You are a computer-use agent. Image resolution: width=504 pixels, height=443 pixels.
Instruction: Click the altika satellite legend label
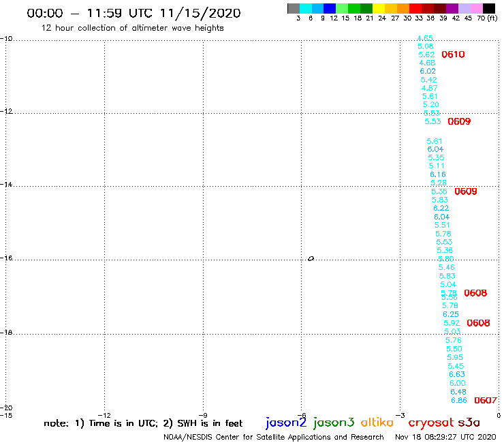click(377, 423)
